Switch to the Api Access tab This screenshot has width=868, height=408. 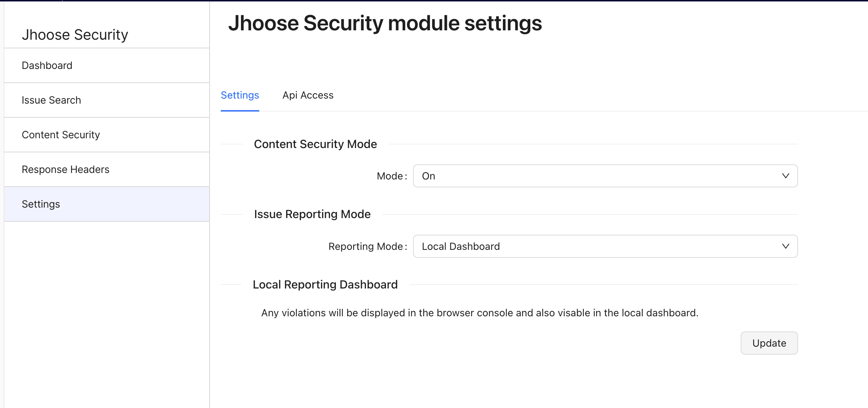308,95
